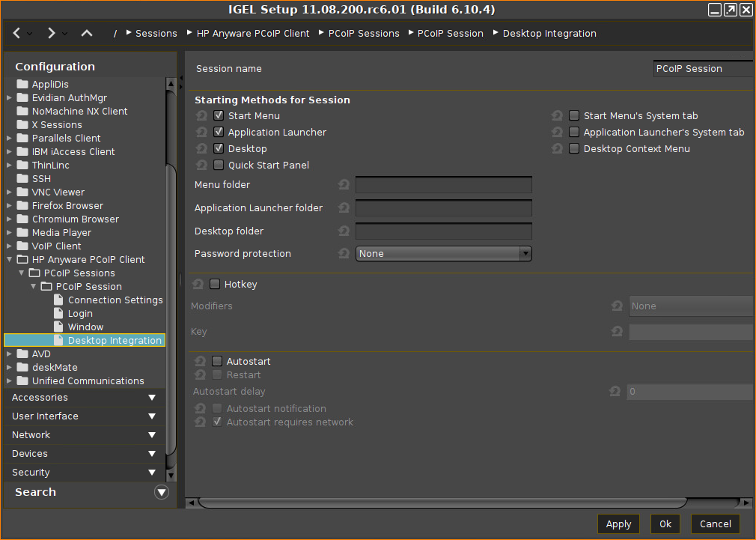Image resolution: width=756 pixels, height=540 pixels.
Task: Enable the Desktop Context Menu checkbox
Action: tap(574, 149)
